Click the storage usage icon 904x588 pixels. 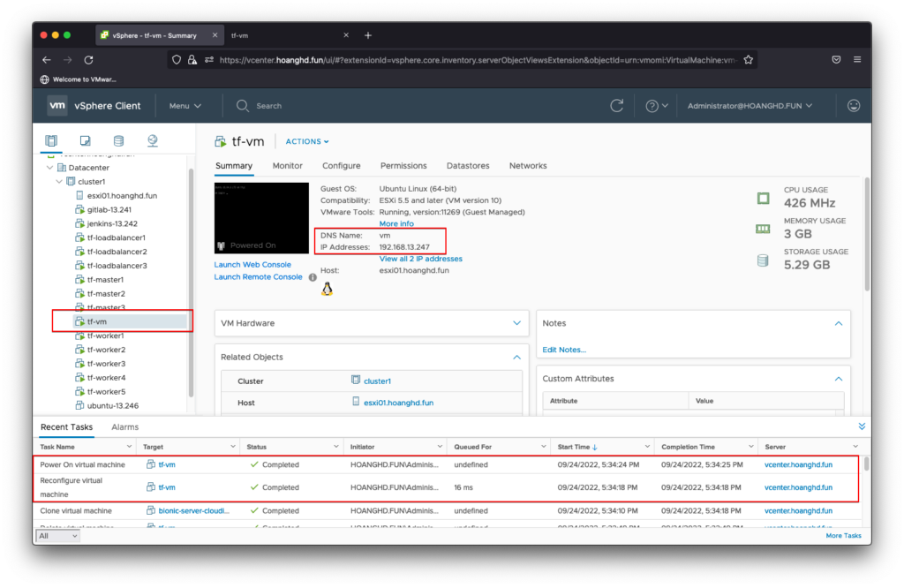click(763, 260)
